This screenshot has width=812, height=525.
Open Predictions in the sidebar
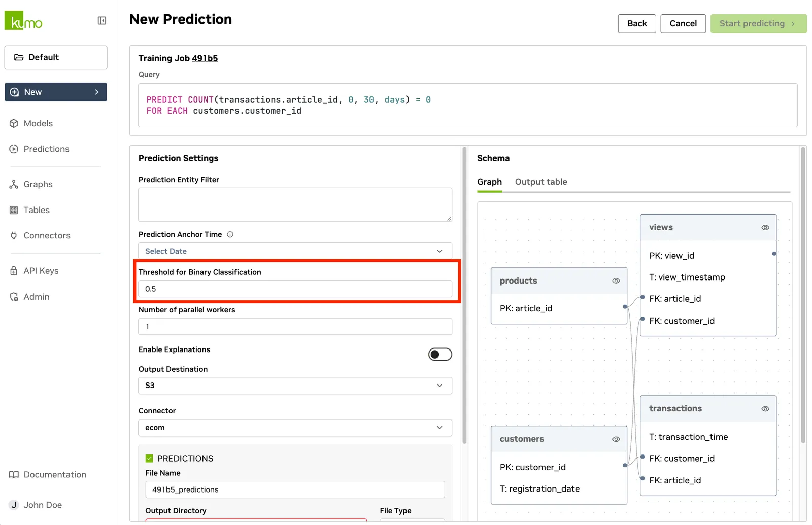pyautogui.click(x=46, y=149)
